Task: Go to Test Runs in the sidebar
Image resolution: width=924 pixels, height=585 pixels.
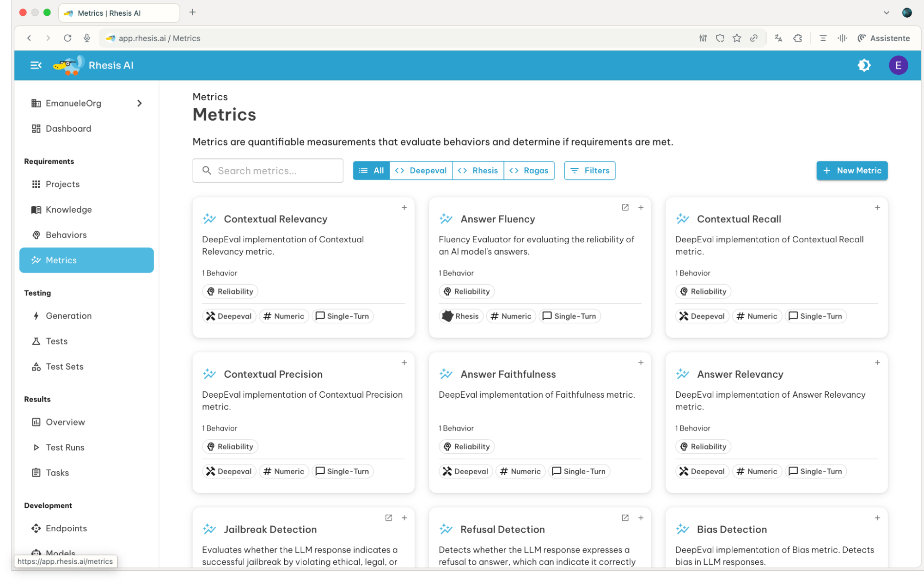Action: pyautogui.click(x=65, y=447)
